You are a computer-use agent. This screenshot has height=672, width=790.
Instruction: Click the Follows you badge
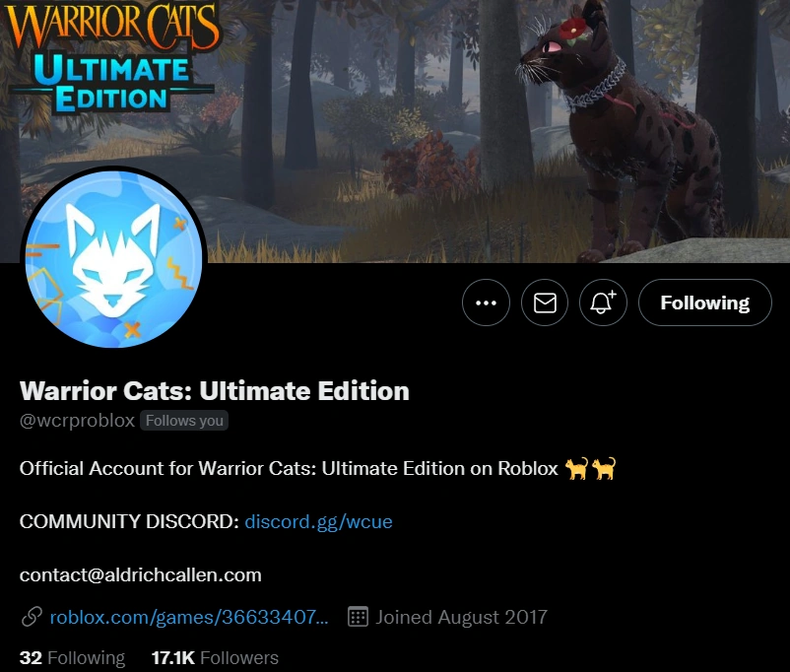(184, 421)
